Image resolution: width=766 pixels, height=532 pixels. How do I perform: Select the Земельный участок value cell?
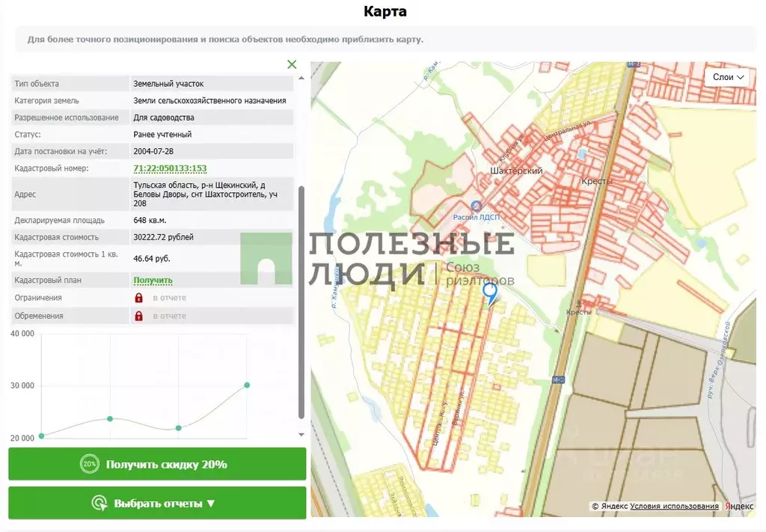click(212, 84)
